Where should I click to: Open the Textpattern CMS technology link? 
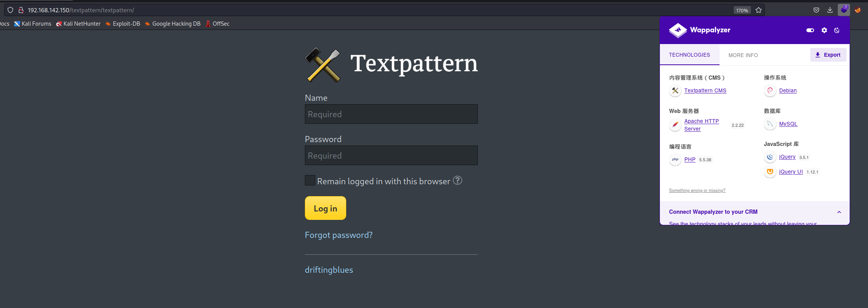pos(705,90)
